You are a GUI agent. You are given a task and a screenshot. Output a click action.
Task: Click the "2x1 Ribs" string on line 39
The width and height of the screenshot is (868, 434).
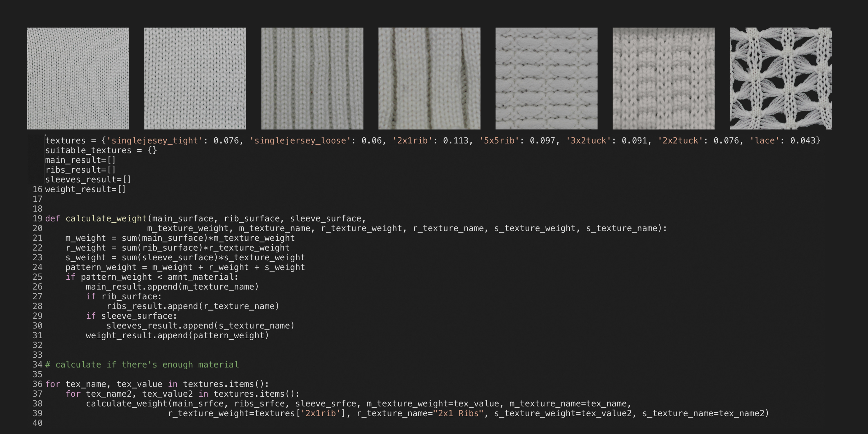point(458,414)
